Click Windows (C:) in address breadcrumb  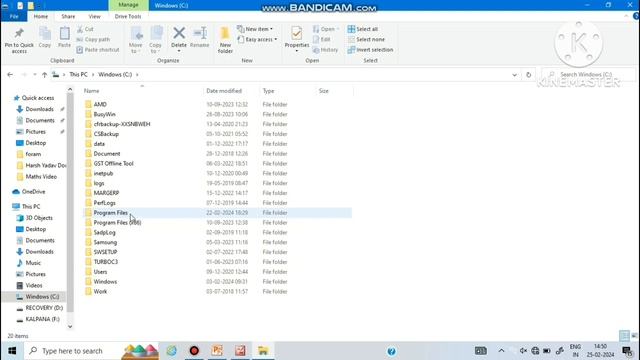[115, 75]
